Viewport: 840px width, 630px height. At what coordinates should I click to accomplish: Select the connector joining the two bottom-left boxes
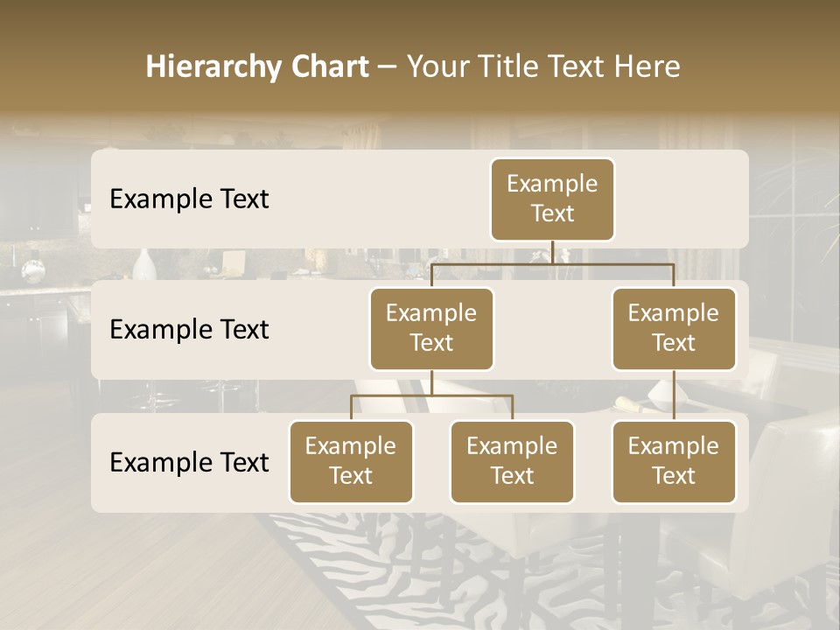[x=431, y=395]
